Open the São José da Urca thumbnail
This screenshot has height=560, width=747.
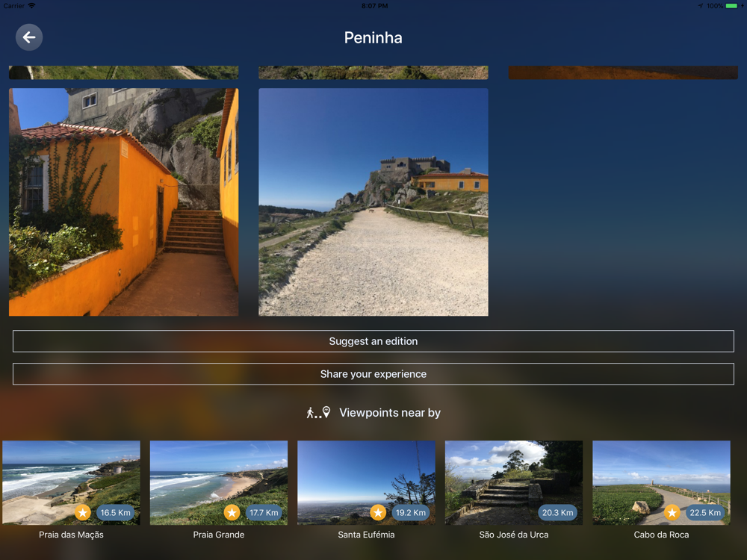tap(514, 482)
